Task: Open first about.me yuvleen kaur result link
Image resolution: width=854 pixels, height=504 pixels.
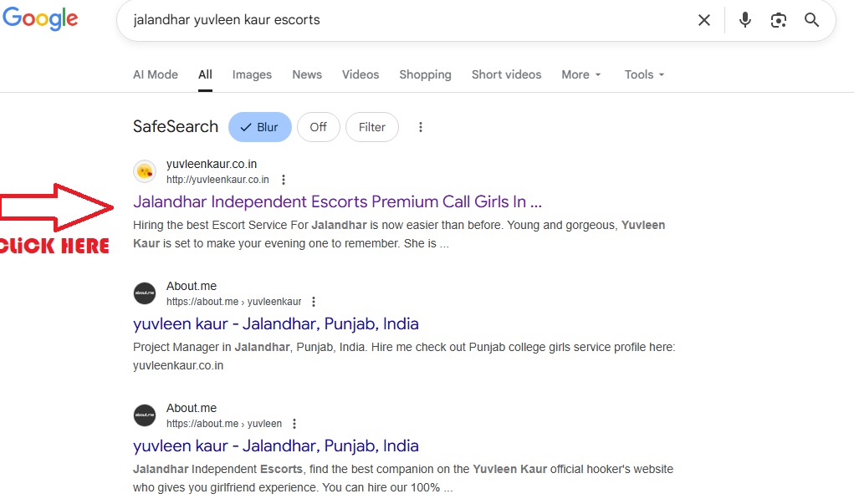Action: point(276,323)
